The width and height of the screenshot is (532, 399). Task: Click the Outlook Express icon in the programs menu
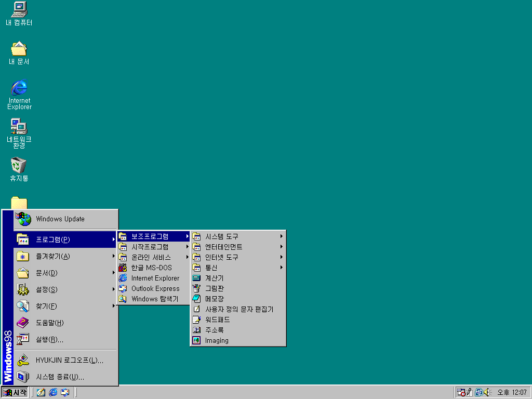pyautogui.click(x=123, y=288)
